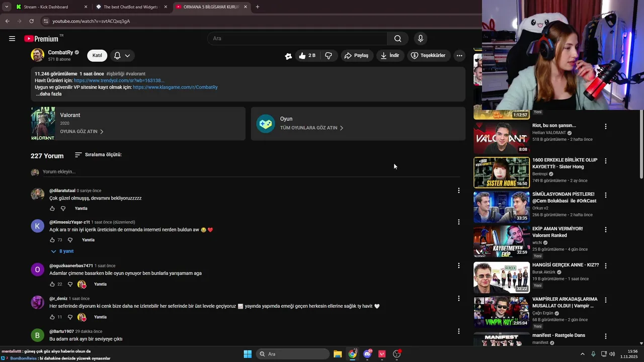Image resolution: width=644 pixels, height=362 pixels.
Task: Dislike the @dilaratutaal comment
Action: (63, 209)
